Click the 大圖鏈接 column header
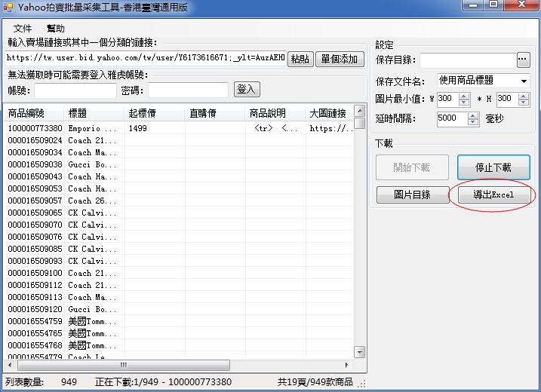 coord(330,113)
